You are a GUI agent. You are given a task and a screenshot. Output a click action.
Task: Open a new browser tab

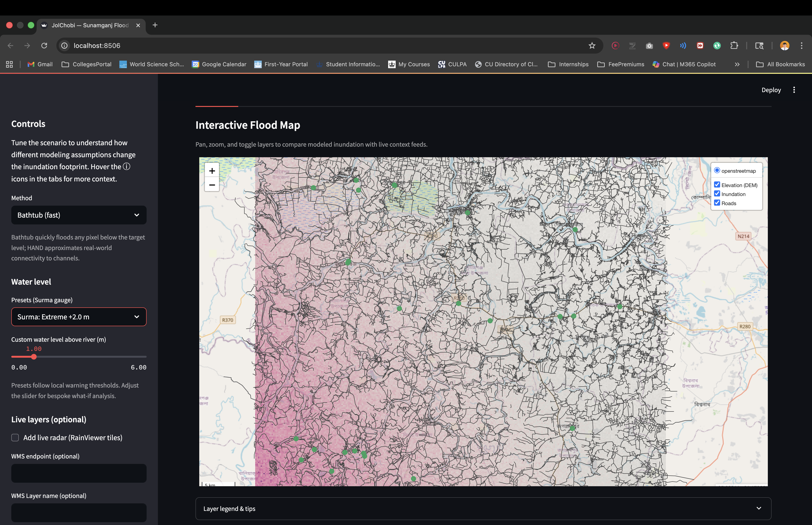pos(155,25)
